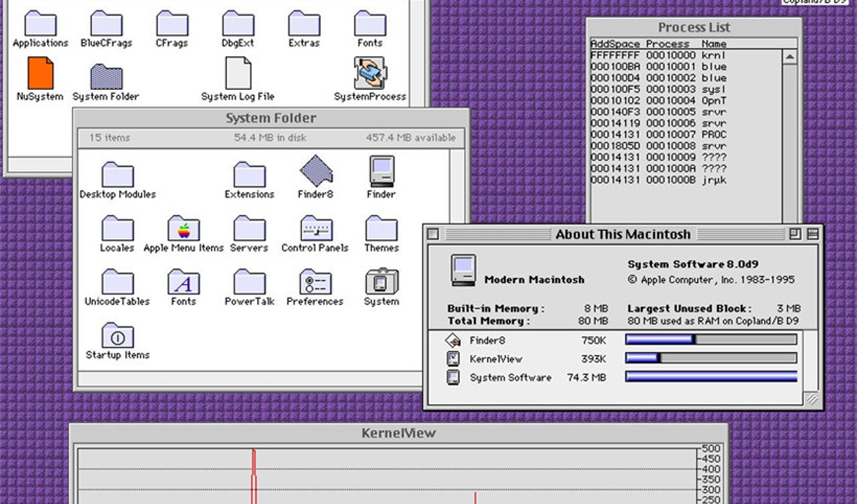The image size is (857, 504).
Task: Zoom the About This Macintosh window
Action: (x=795, y=234)
